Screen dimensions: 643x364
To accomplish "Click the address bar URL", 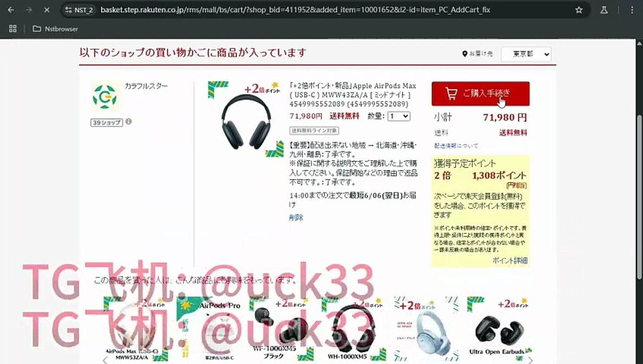I will tap(295, 10).
